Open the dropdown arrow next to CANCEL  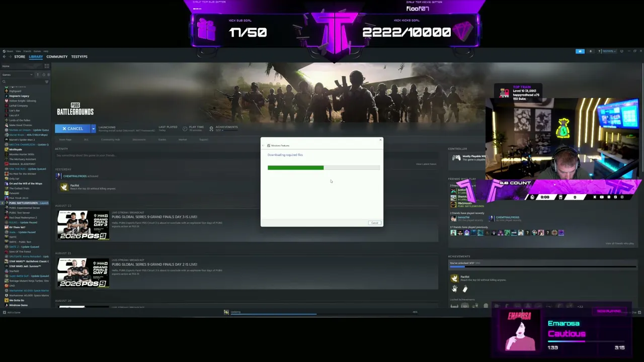click(93, 129)
